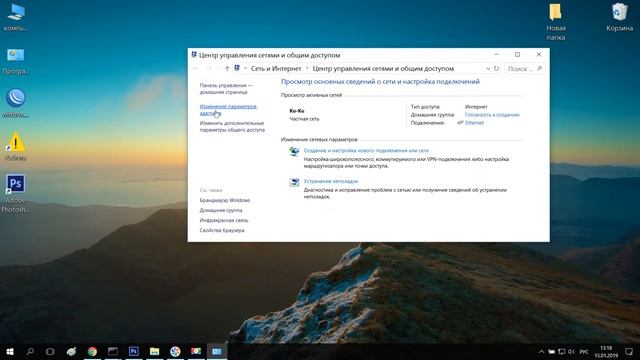Open taskbar search magnifier
This screenshot has width=640, height=360.
[30, 351]
